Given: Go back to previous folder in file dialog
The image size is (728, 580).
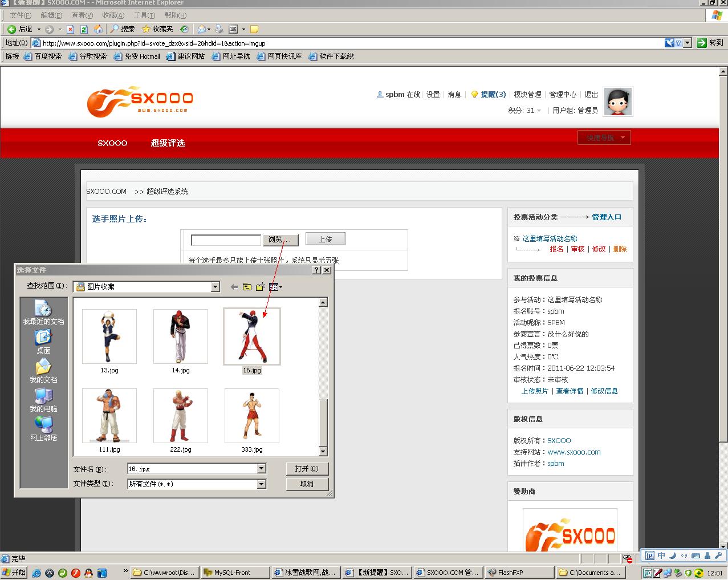Looking at the screenshot, I should [234, 287].
